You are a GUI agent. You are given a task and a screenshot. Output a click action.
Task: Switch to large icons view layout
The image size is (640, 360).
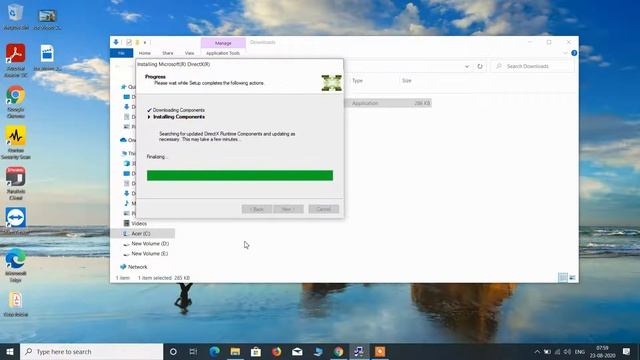pos(572,278)
